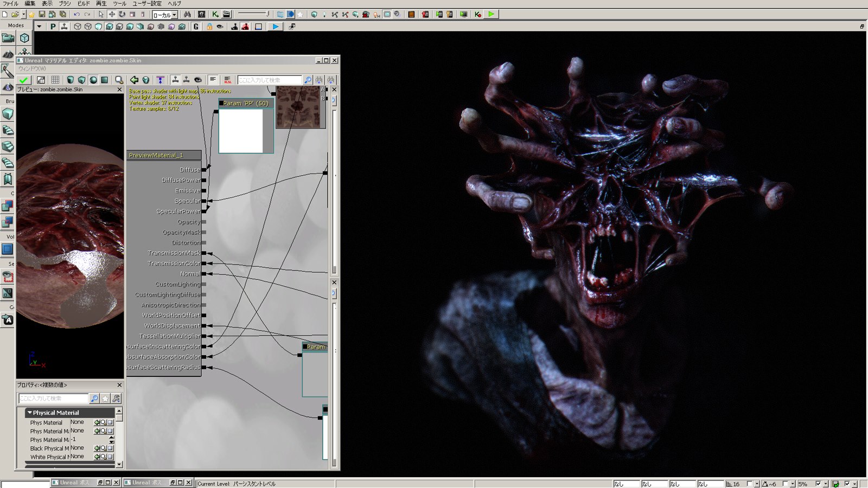868x488 pixels.
Task: Toggle game view with the G button
Action: click(x=196, y=26)
